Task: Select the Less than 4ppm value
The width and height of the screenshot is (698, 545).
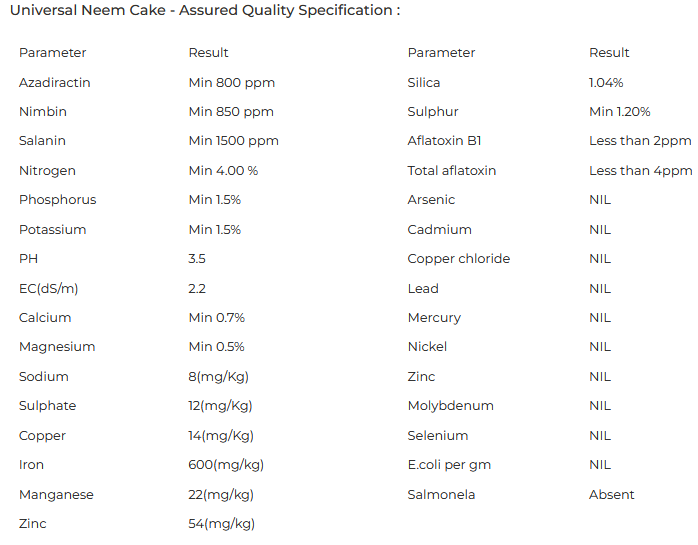Action: (640, 170)
